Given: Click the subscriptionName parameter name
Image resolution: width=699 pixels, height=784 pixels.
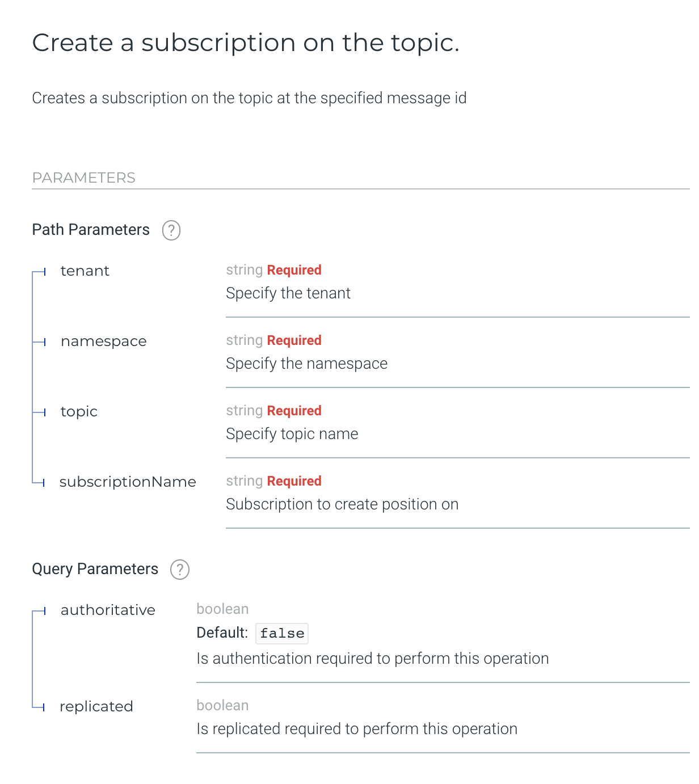Looking at the screenshot, I should pos(128,482).
